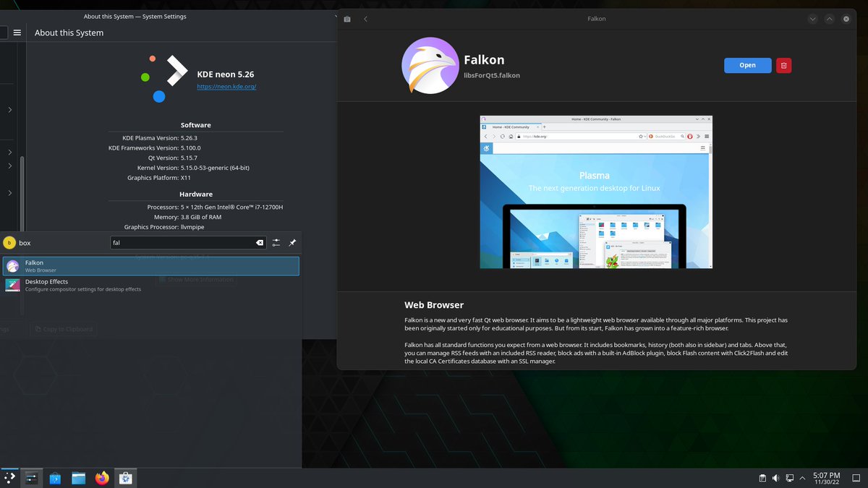Click the bag icon in the Falkon window header
The width and height of the screenshot is (868, 488).
point(347,19)
